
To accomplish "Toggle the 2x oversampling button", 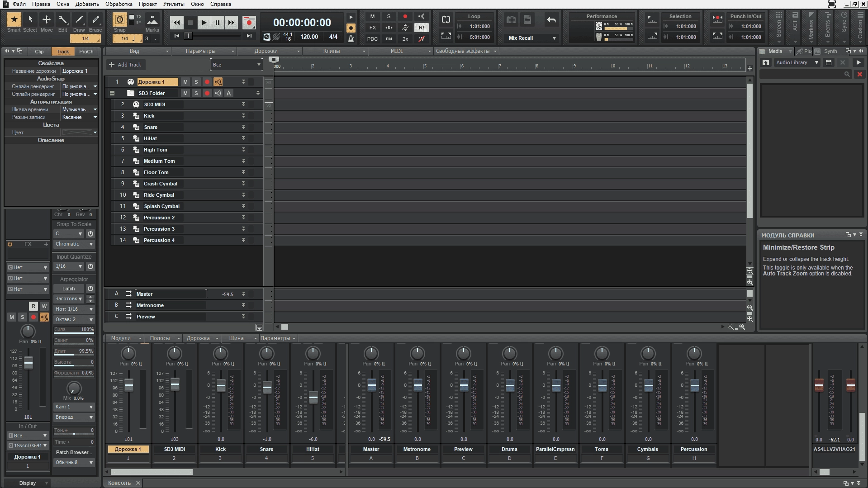I will point(405,39).
